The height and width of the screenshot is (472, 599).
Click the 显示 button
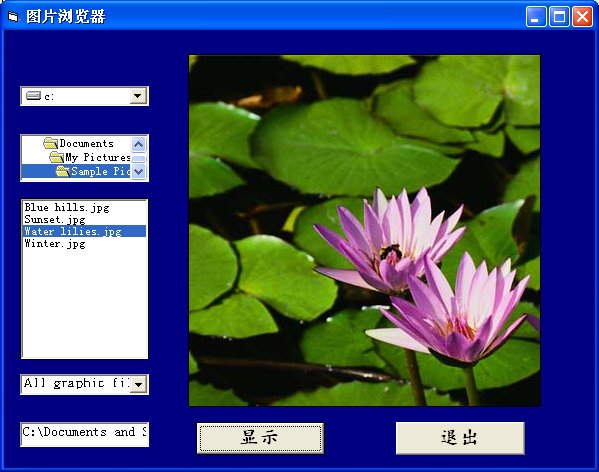pos(260,438)
